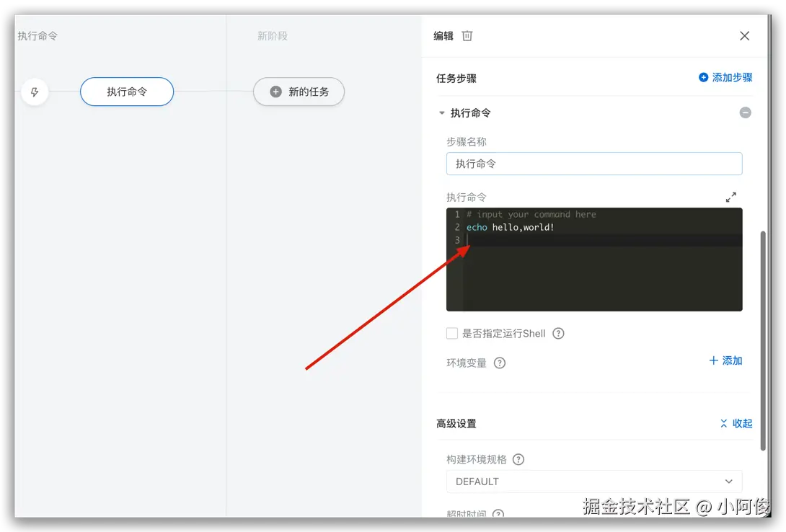This screenshot has height=532, width=786.
Task: Click the 任务步骤 heading
Action: click(456, 79)
